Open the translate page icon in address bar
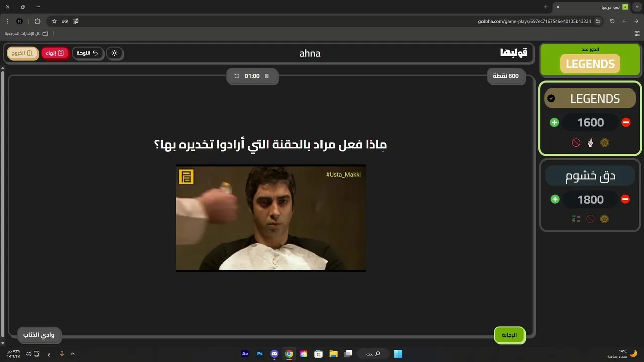Screen dimensions: 644x362 pyautogui.click(x=75, y=21)
